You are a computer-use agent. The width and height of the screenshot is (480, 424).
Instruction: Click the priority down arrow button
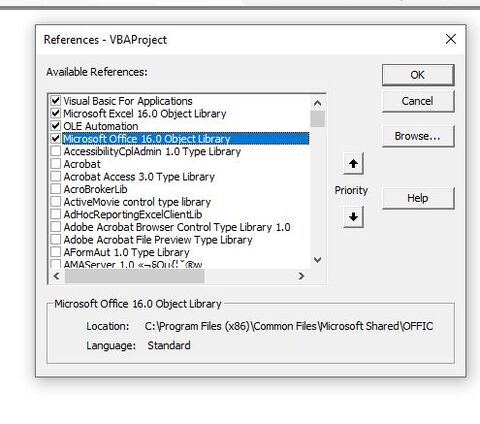pyautogui.click(x=353, y=217)
